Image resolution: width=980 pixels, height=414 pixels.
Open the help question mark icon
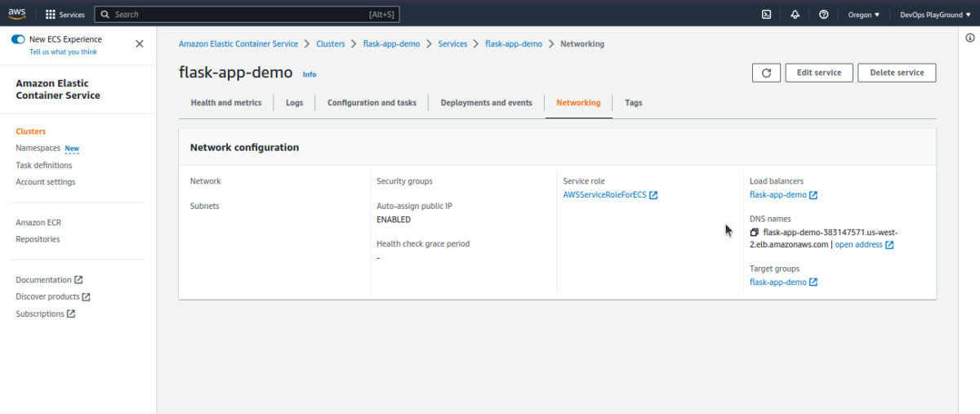coord(823,15)
